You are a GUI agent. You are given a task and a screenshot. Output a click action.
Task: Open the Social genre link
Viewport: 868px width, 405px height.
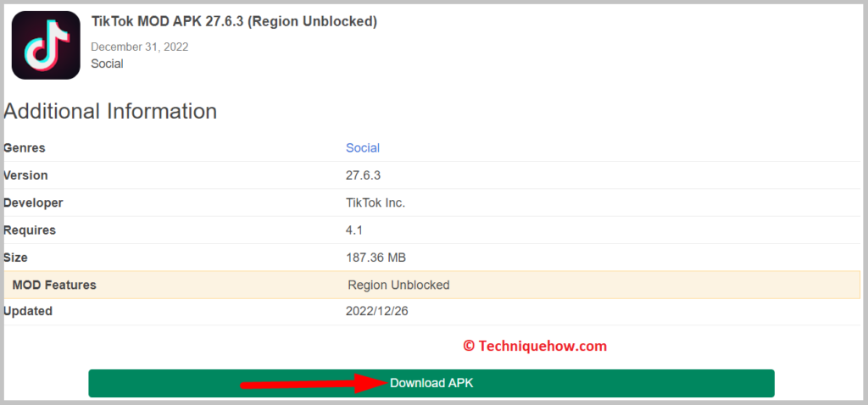click(x=363, y=147)
